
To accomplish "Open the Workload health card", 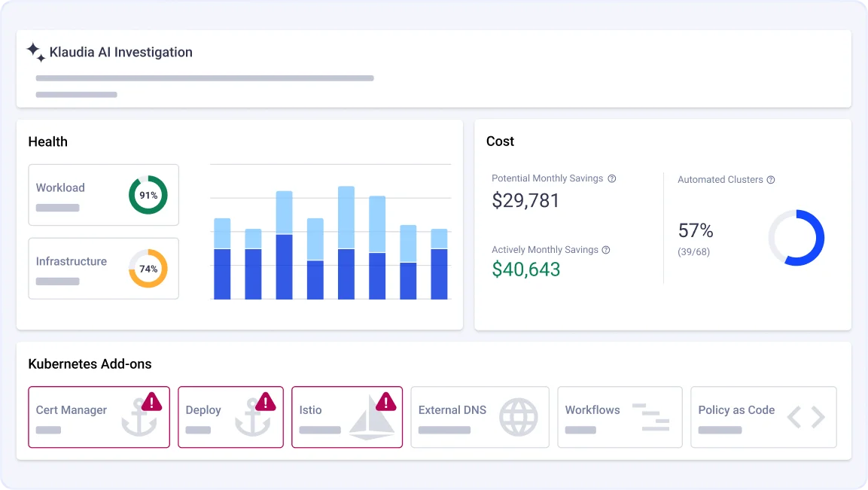I will click(x=103, y=195).
